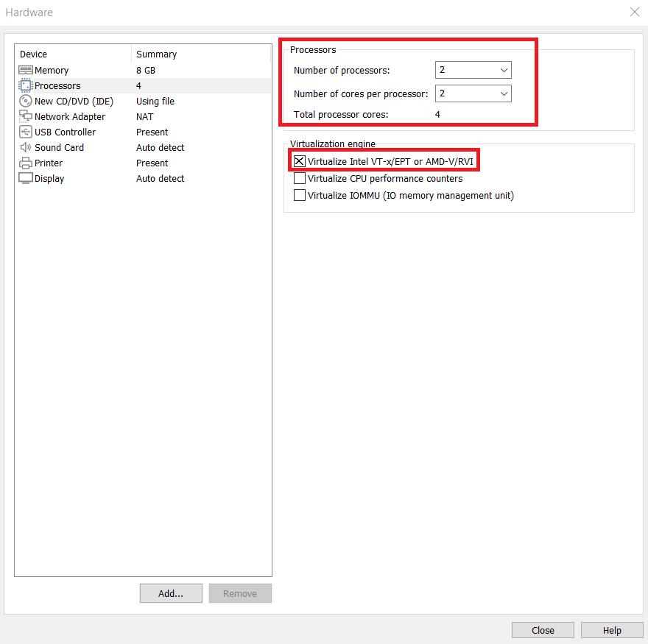This screenshot has width=648, height=644.
Task: Click the 'Using file' summary
Action: coord(155,102)
